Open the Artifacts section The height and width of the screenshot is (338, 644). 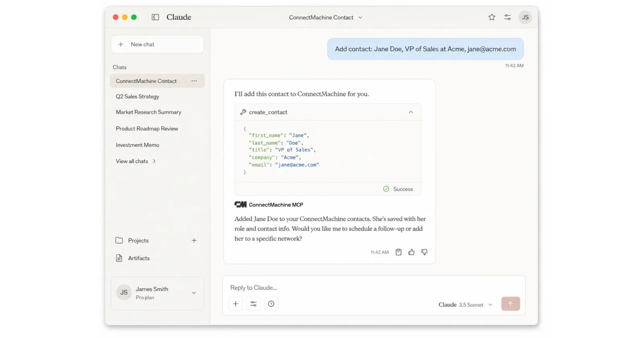point(139,258)
